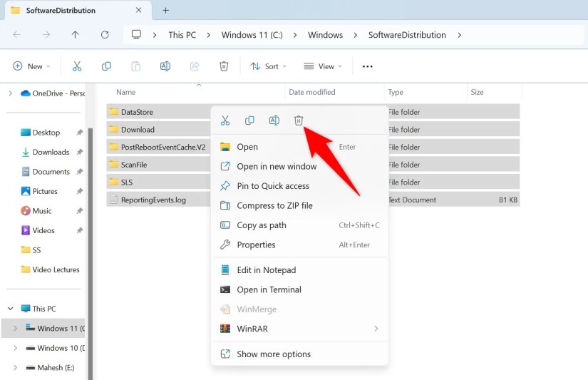Sort by Name column header

coord(125,92)
